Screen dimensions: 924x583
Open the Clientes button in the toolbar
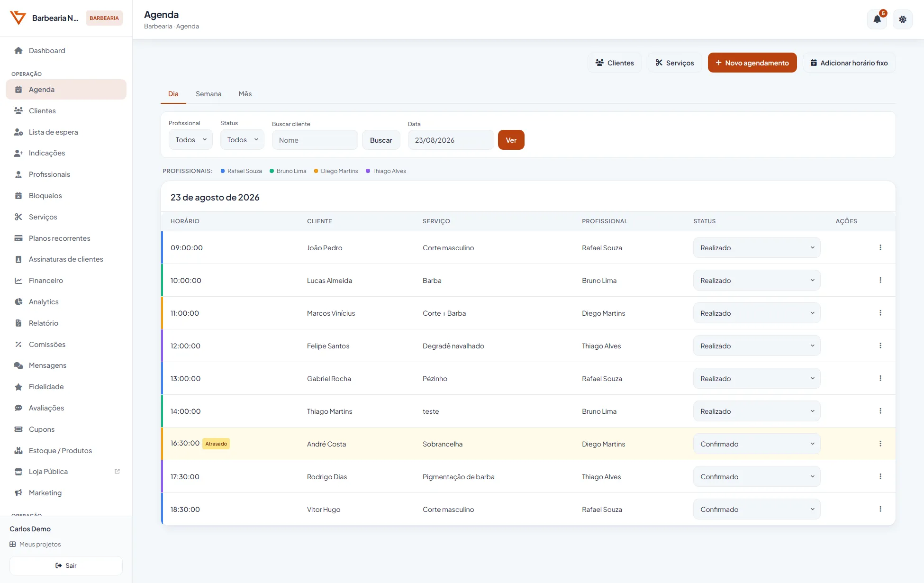(615, 63)
